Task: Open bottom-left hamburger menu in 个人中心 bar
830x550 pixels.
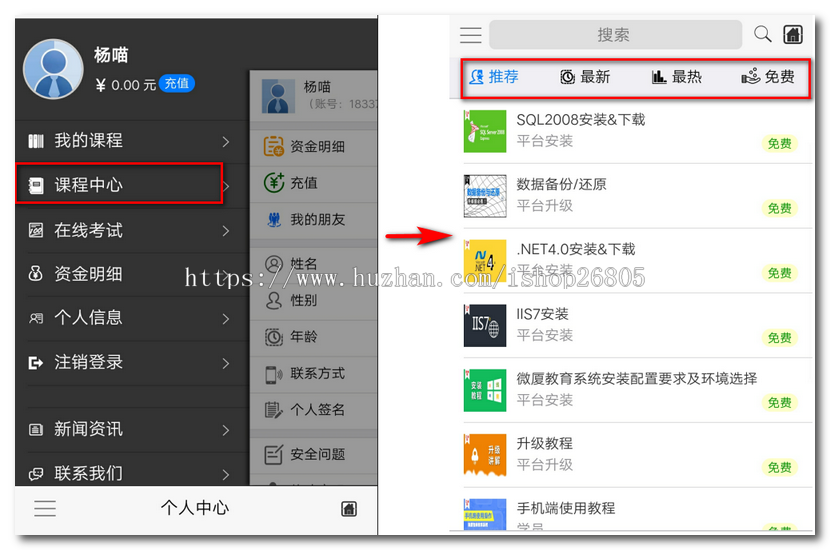Action: pos(45,508)
